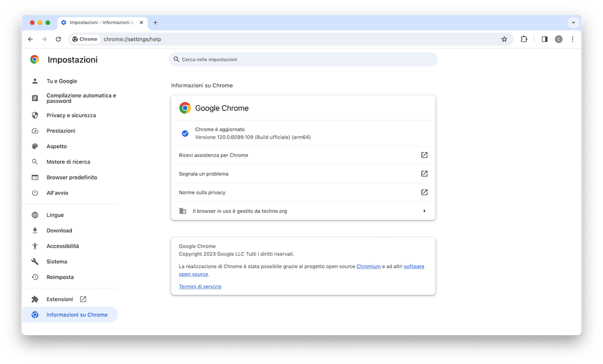The height and width of the screenshot is (364, 603).
Task: Close the Impostazioni browser tab
Action: [x=141, y=22]
